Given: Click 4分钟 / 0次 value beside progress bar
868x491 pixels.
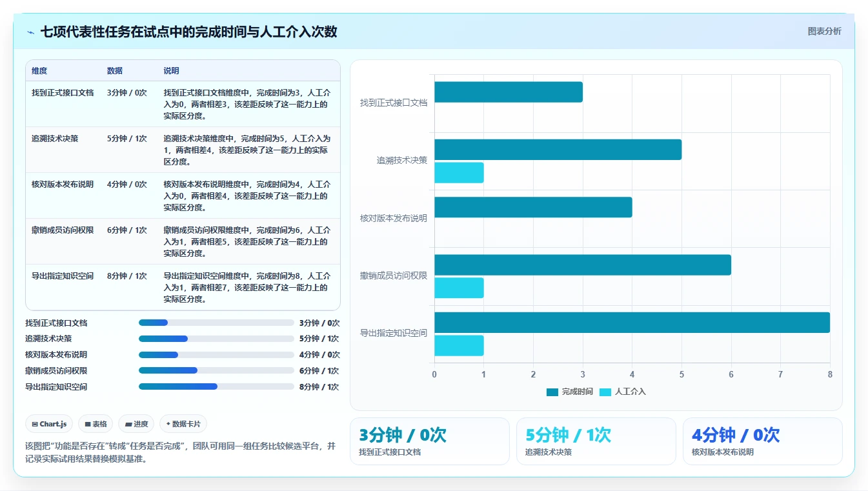Looking at the screenshot, I should 319,355.
